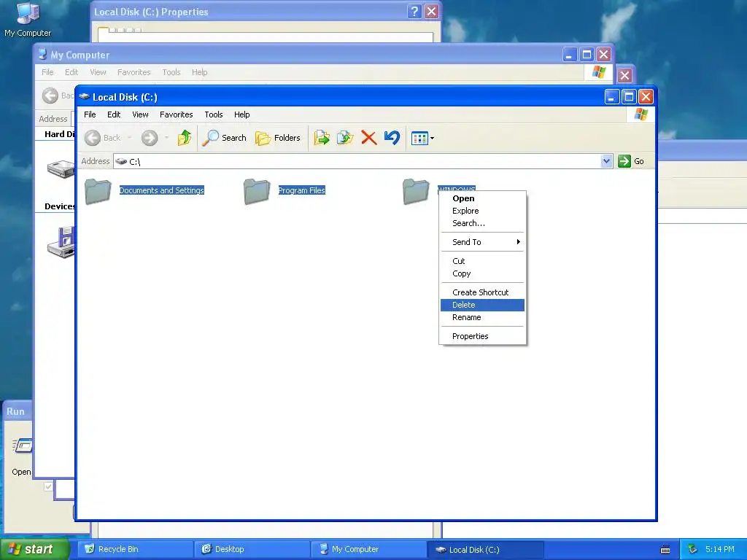Choose Properties in the context menu
The width and height of the screenshot is (747, 560).
(482, 336)
